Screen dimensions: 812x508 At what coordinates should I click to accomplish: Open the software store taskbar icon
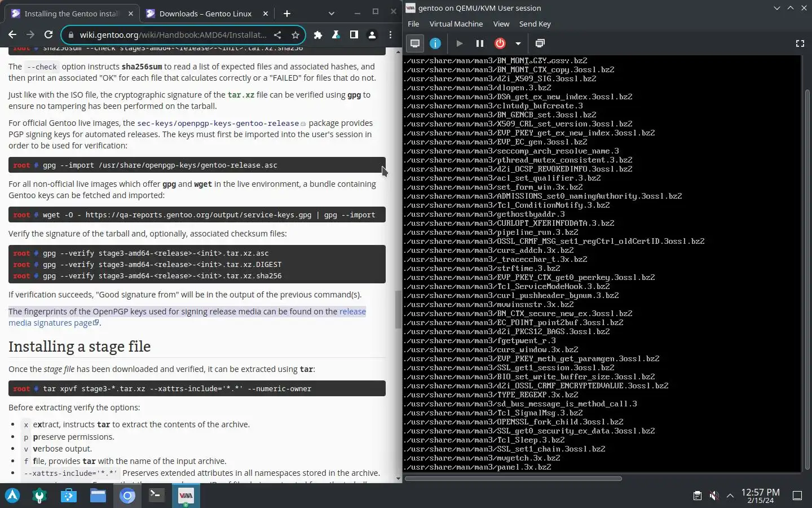(69, 496)
